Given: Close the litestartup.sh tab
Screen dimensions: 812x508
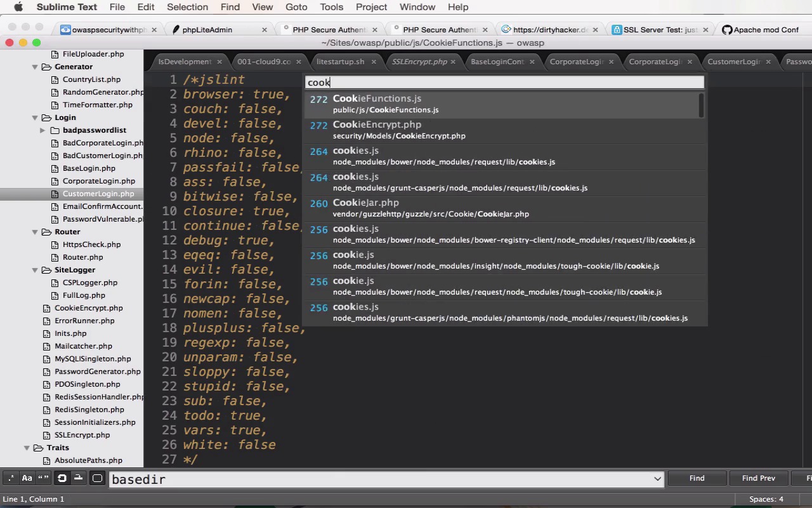Looking at the screenshot, I should click(x=374, y=62).
